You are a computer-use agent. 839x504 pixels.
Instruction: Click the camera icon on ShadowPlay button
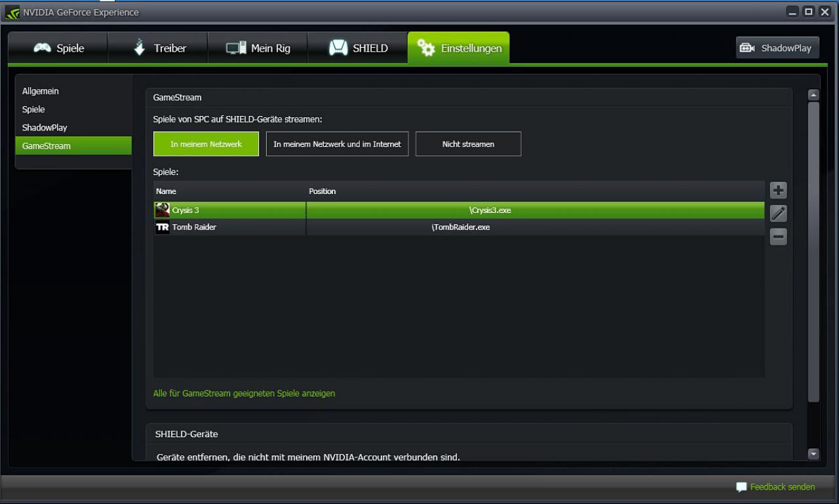pos(747,48)
